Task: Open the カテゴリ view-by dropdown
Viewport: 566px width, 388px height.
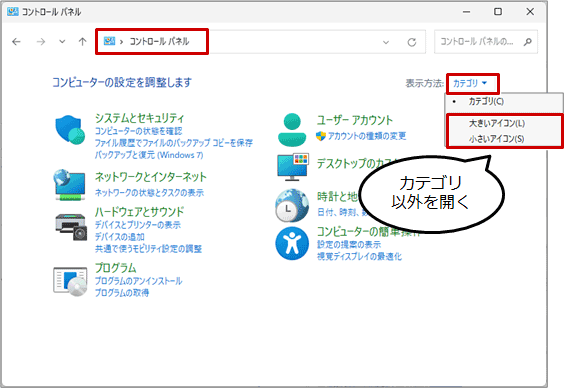Action: [x=470, y=83]
